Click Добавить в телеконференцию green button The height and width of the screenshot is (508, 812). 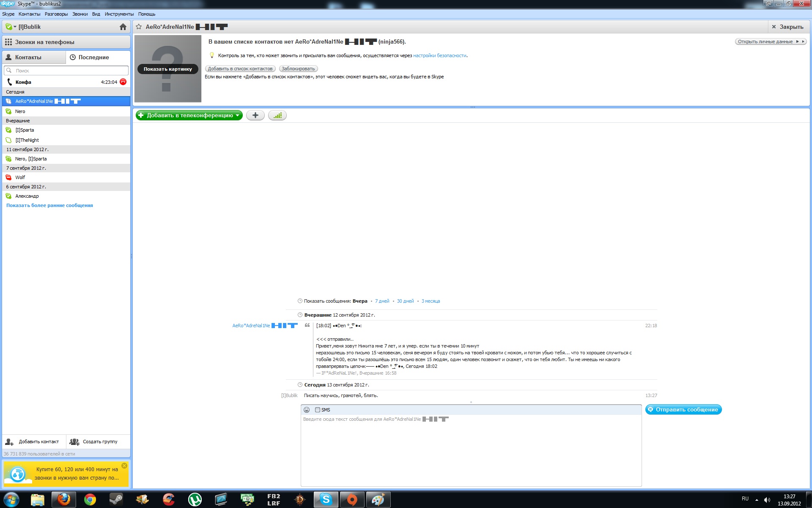[x=189, y=115]
